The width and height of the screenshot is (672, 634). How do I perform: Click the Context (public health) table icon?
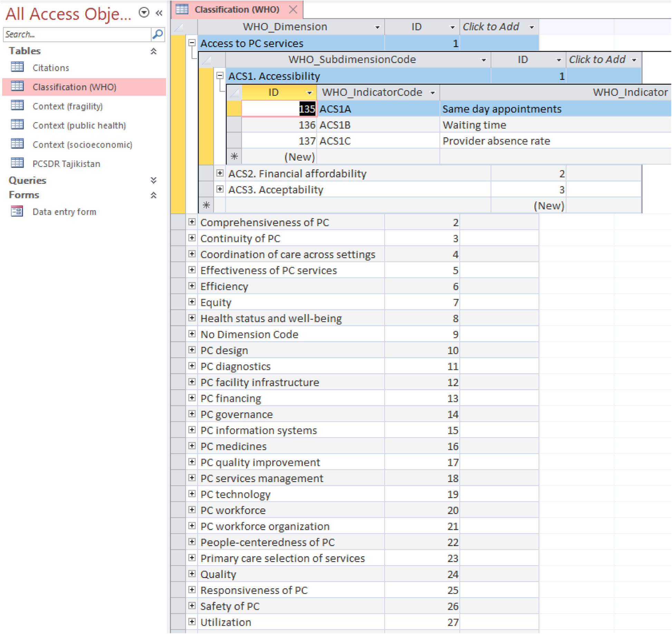tap(17, 125)
